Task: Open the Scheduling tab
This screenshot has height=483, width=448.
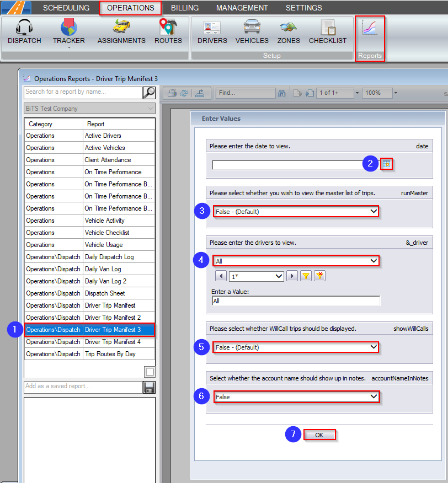Action: coord(66,8)
